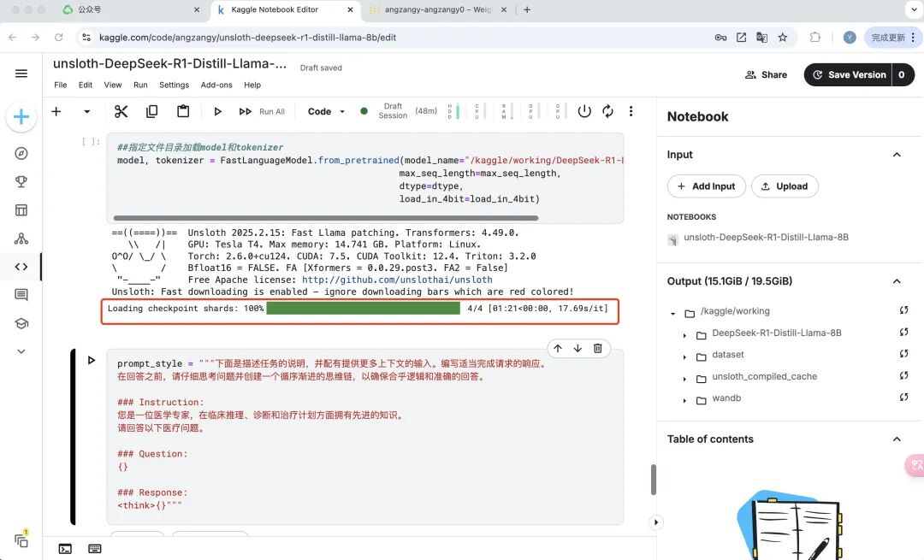Collapse the /kaggle/working folder tree
Image resolution: width=924 pixels, height=560 pixels.
click(673, 313)
